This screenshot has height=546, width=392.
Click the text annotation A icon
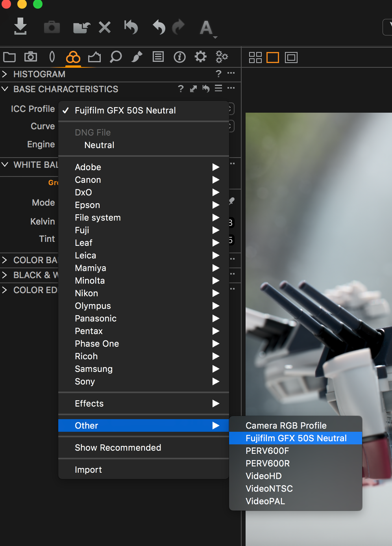(207, 28)
